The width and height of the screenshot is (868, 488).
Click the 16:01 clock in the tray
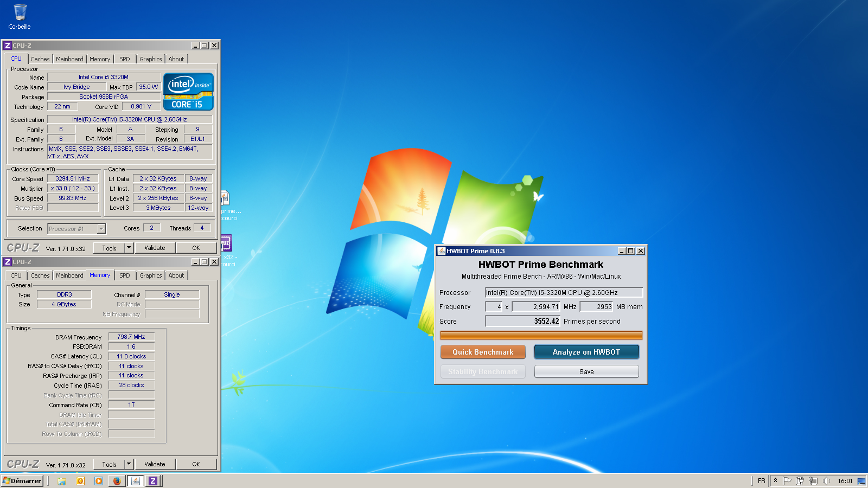click(x=845, y=481)
